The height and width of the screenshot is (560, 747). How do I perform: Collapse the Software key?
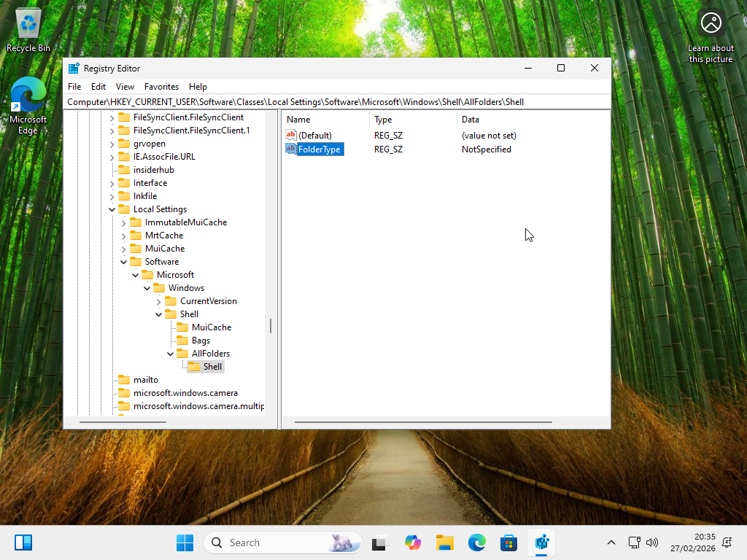point(123,262)
